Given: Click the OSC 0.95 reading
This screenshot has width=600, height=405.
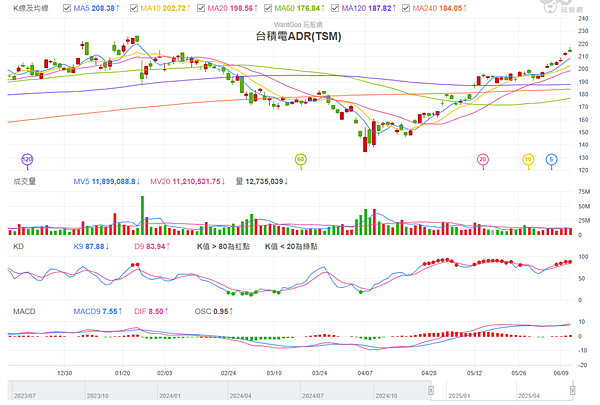Looking at the screenshot, I should click(214, 312).
